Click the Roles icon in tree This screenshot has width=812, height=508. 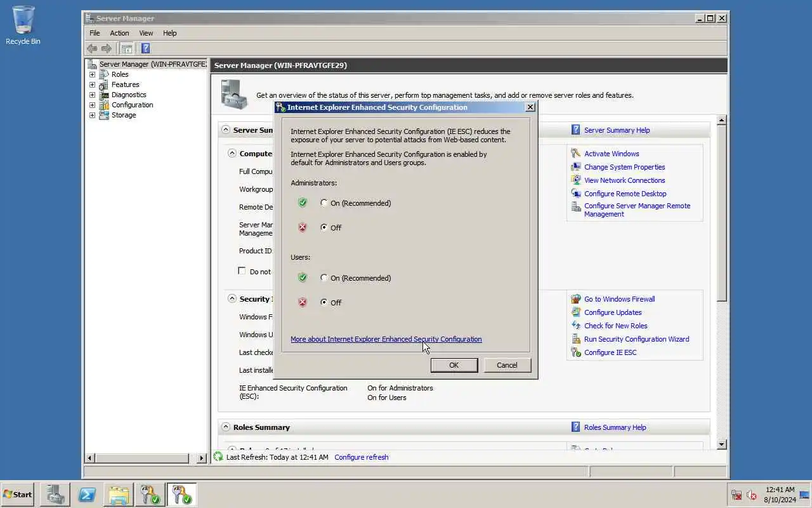pos(104,74)
